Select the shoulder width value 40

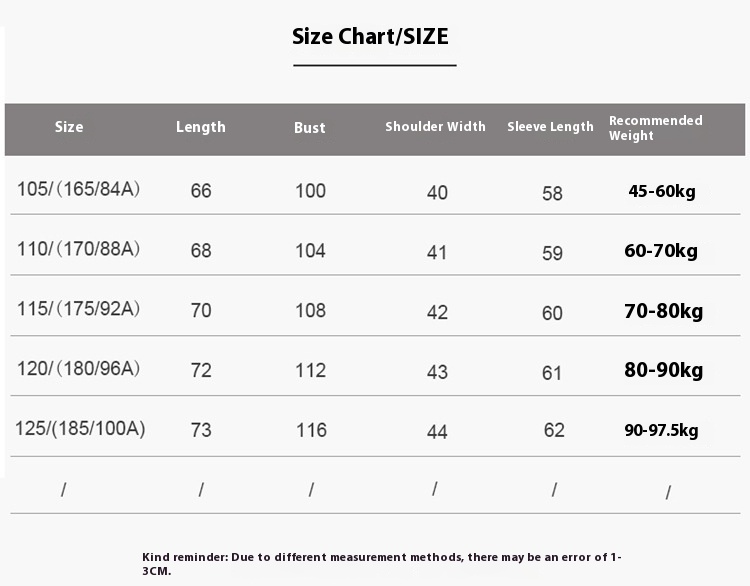(x=437, y=192)
